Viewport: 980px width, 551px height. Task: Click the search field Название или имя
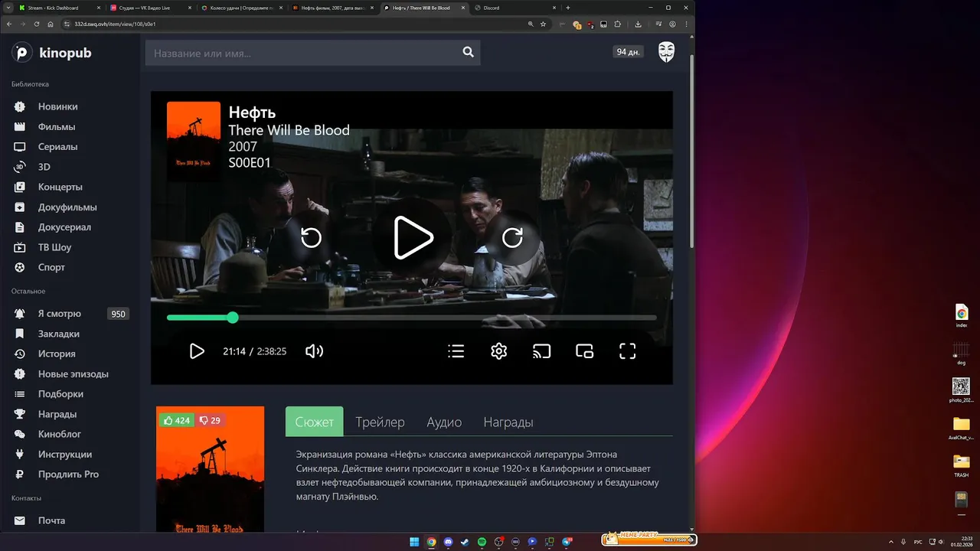(x=302, y=53)
